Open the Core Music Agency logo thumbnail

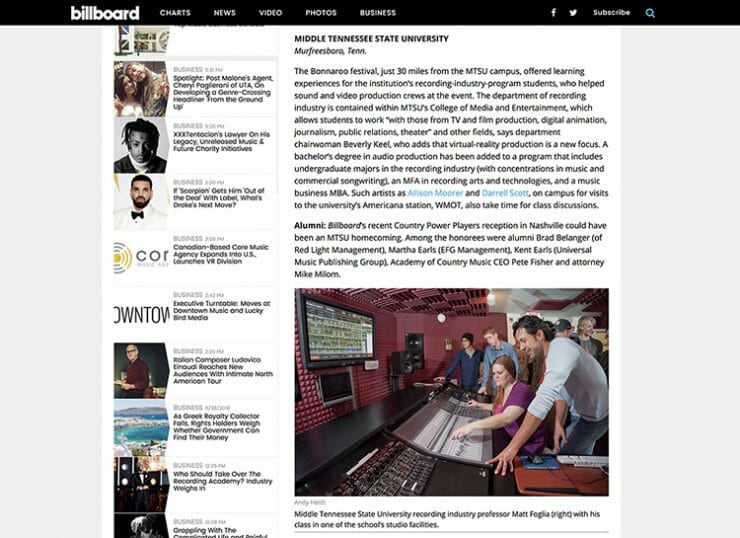140,258
